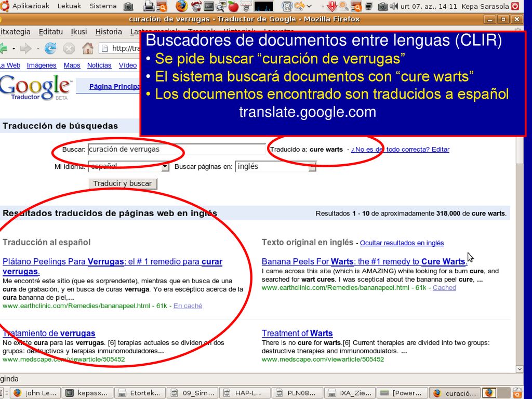Image resolution: width=532 pixels, height=399 pixels.
Task: Click the 'Traducir y buscar' button
Action: point(123,183)
